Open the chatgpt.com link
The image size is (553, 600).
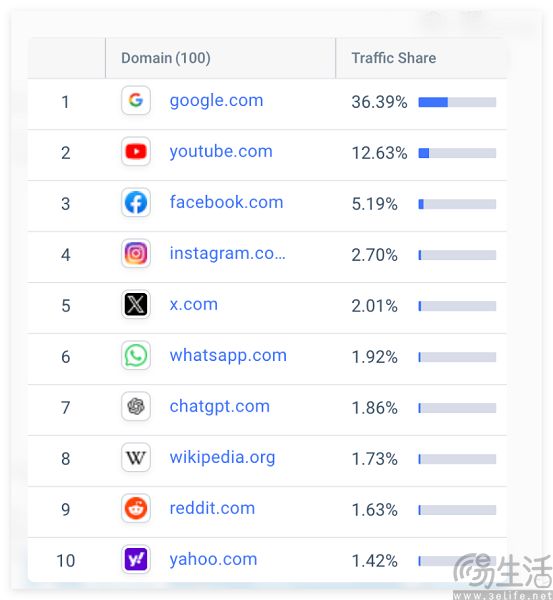pos(220,406)
